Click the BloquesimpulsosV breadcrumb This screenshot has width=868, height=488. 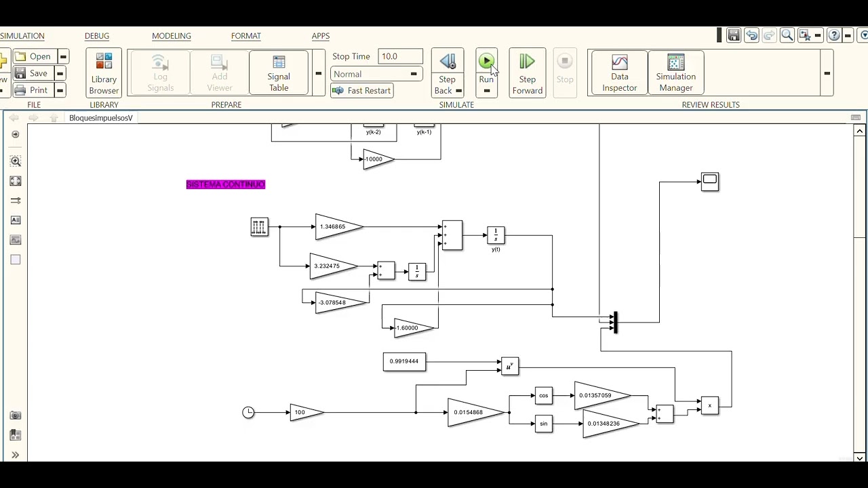click(100, 118)
